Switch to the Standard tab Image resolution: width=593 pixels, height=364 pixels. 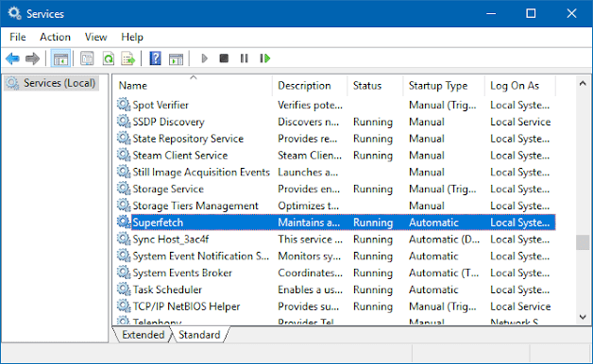pos(199,335)
